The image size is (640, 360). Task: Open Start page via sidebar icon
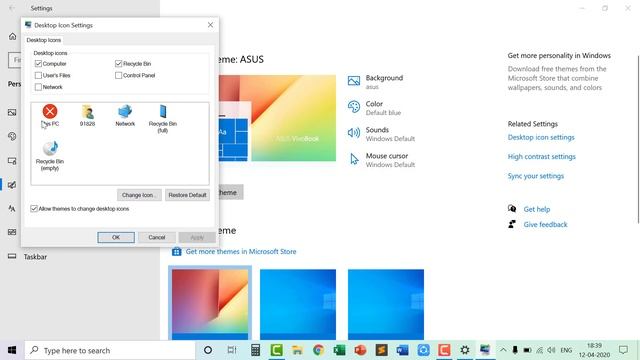click(12, 232)
